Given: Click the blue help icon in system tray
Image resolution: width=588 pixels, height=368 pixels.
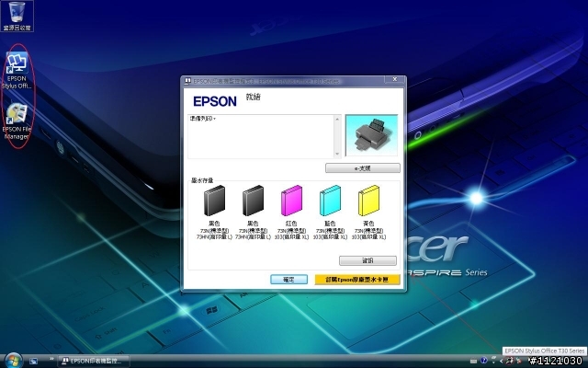Looking at the screenshot, I should (x=484, y=361).
